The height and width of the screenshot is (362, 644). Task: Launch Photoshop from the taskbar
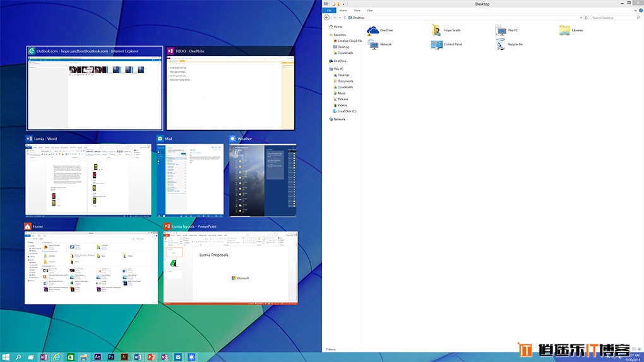(x=111, y=357)
